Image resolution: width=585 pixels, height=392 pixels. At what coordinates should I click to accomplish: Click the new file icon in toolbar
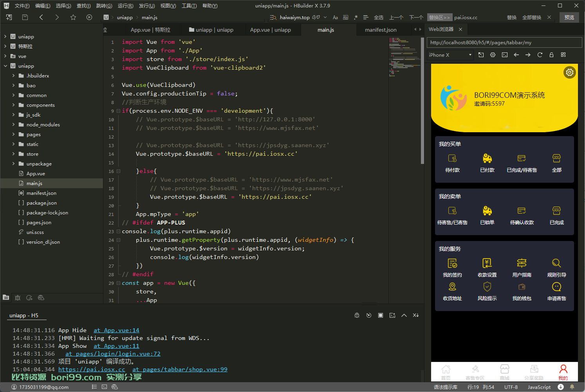9,17
